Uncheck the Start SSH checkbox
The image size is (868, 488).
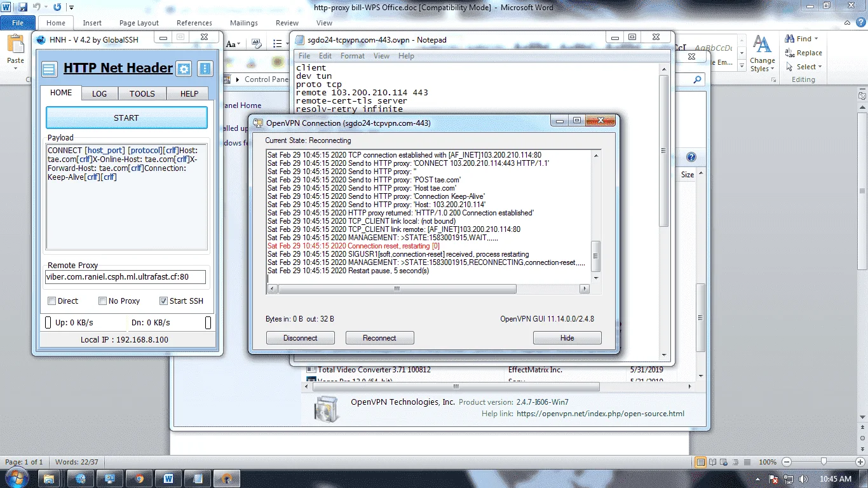click(x=164, y=301)
